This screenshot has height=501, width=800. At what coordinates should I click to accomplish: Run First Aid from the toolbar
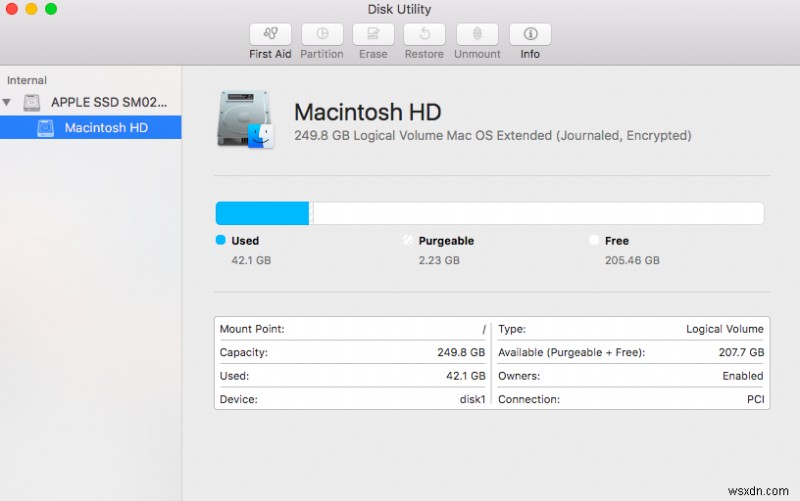(x=270, y=34)
